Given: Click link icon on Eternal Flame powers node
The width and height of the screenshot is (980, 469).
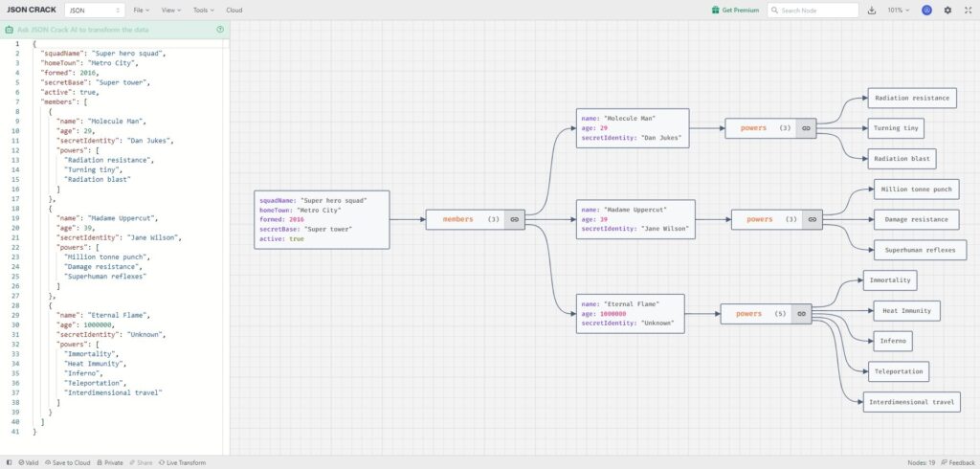Looking at the screenshot, I should coord(801,314).
